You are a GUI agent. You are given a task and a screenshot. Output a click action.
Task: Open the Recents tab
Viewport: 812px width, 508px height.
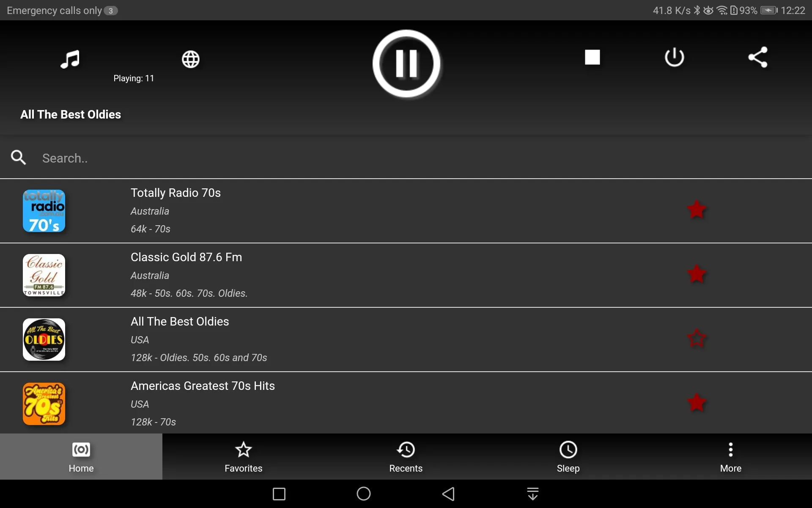tap(406, 457)
